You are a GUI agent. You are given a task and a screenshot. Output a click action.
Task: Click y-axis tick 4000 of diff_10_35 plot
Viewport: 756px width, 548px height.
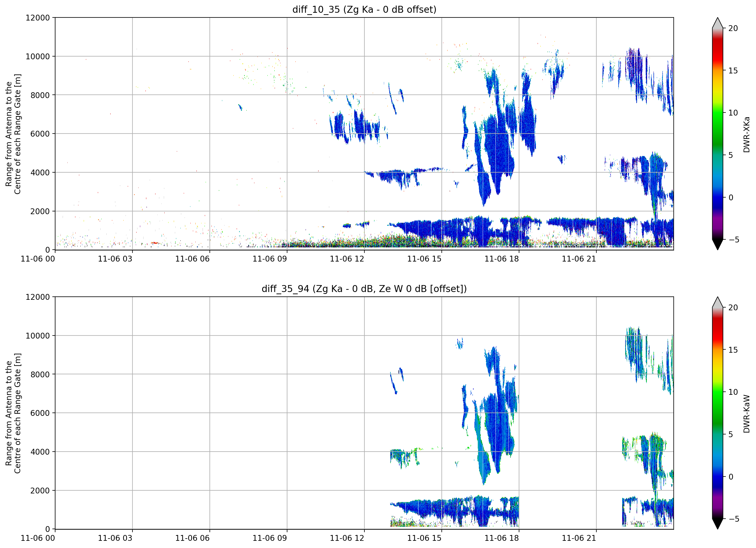pyautogui.click(x=40, y=173)
